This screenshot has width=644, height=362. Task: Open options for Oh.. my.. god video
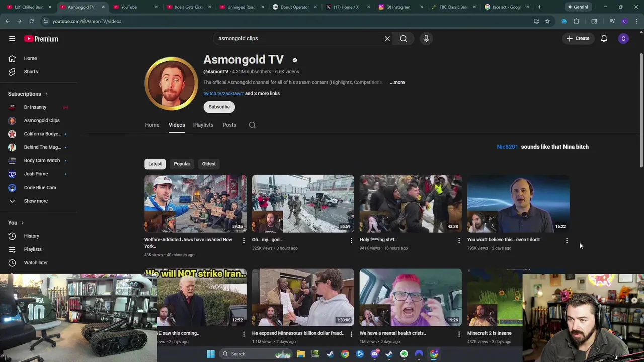click(x=351, y=241)
